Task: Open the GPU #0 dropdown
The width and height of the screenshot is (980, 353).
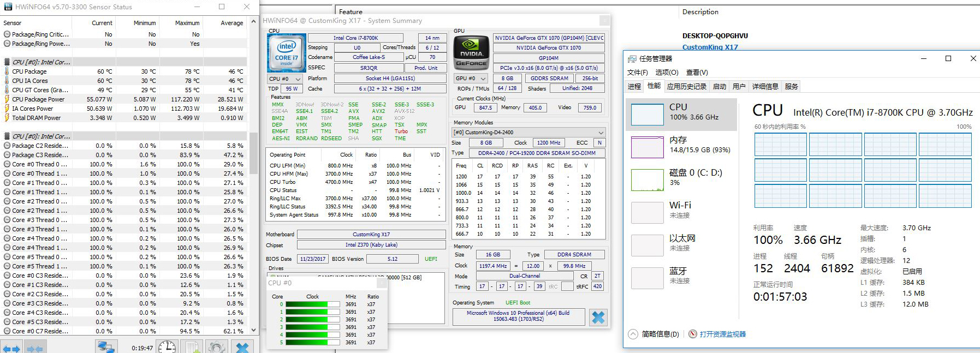Action: (471, 78)
